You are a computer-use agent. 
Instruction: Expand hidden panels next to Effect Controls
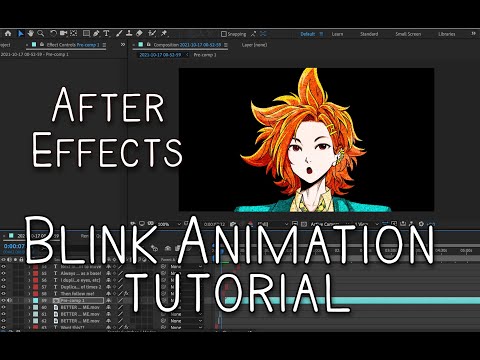[123, 45]
